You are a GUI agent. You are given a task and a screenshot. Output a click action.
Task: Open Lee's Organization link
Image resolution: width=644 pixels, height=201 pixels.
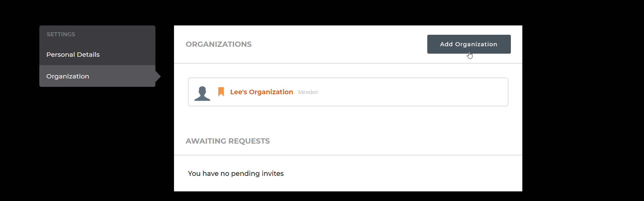(x=262, y=92)
